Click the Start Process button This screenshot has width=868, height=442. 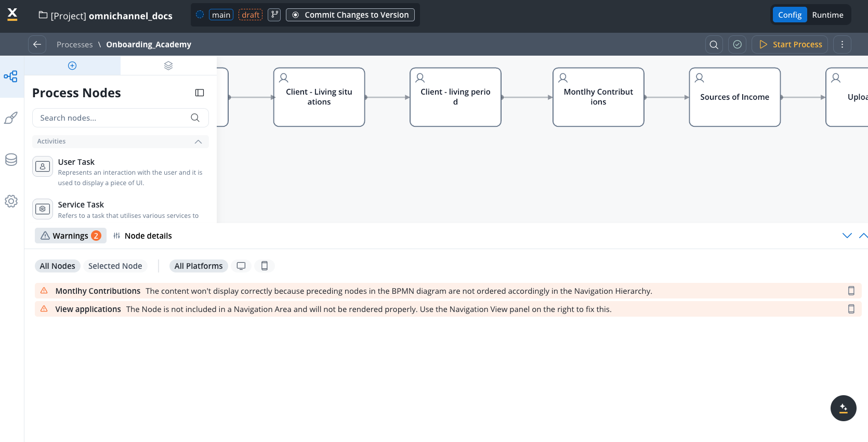coord(790,45)
